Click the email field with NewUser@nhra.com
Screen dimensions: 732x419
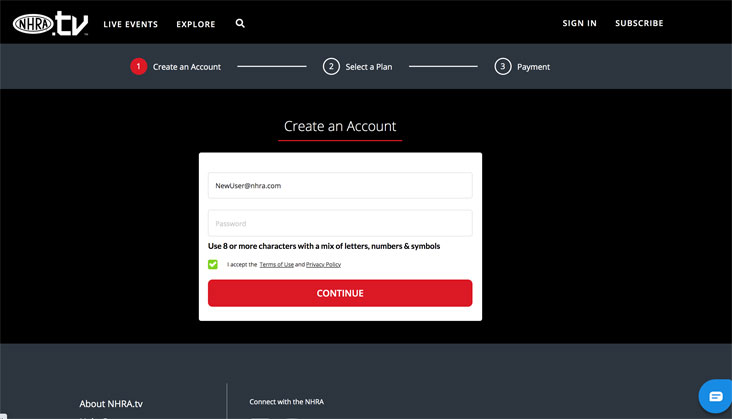pos(340,186)
